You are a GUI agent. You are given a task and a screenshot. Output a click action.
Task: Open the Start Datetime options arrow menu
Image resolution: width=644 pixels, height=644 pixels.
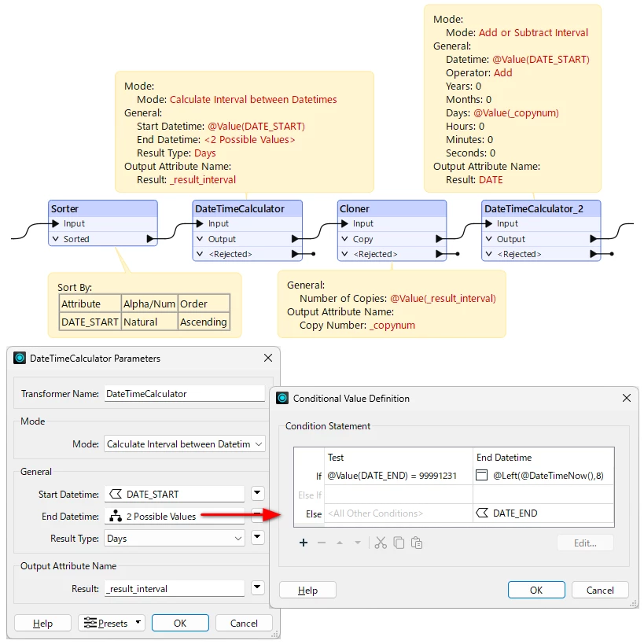coord(257,493)
